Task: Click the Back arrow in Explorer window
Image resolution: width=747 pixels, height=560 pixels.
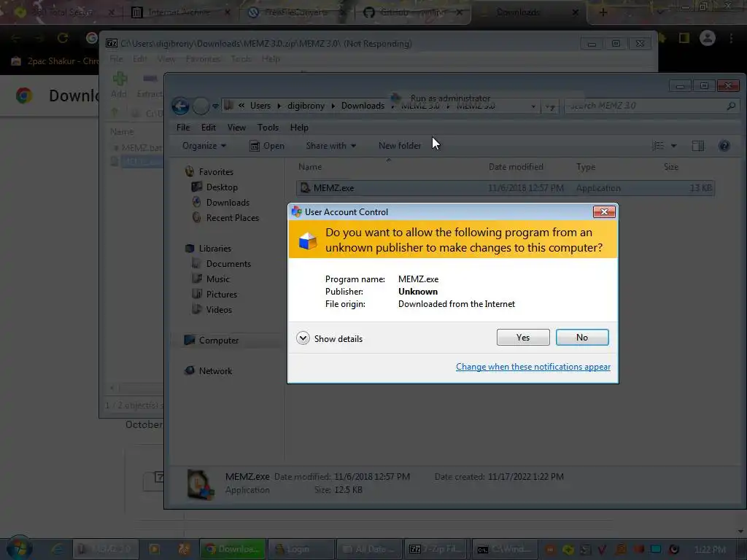Action: click(181, 106)
